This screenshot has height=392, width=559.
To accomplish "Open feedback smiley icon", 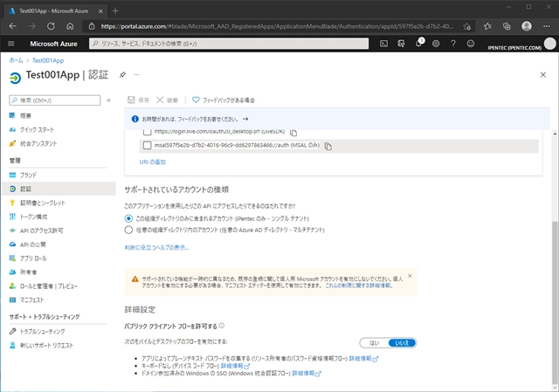I will (x=471, y=44).
